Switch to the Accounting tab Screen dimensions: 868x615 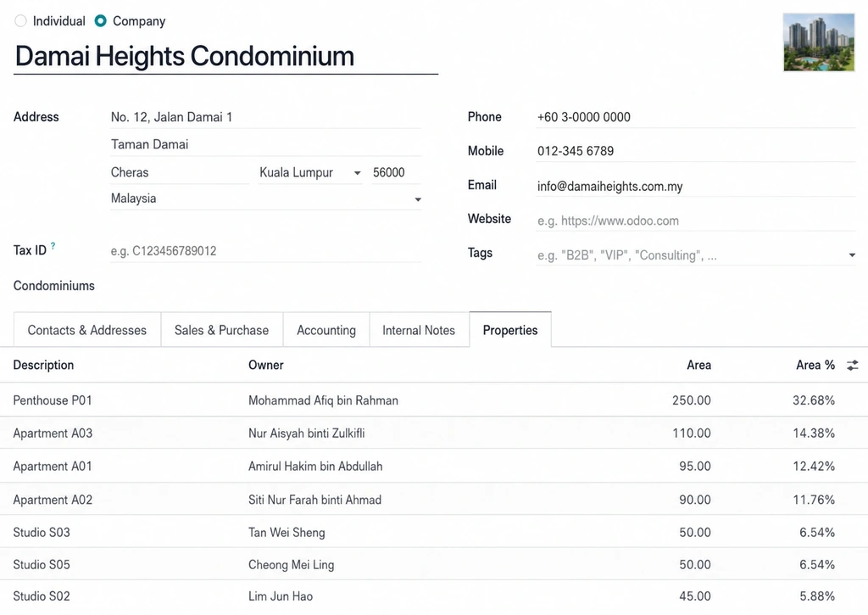326,330
